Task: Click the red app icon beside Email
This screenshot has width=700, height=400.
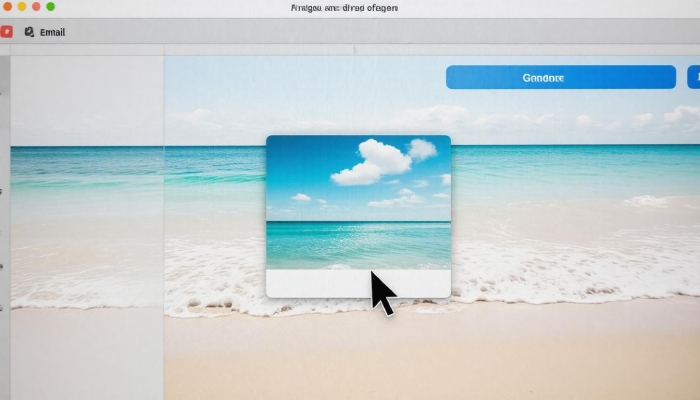Action: (6, 32)
